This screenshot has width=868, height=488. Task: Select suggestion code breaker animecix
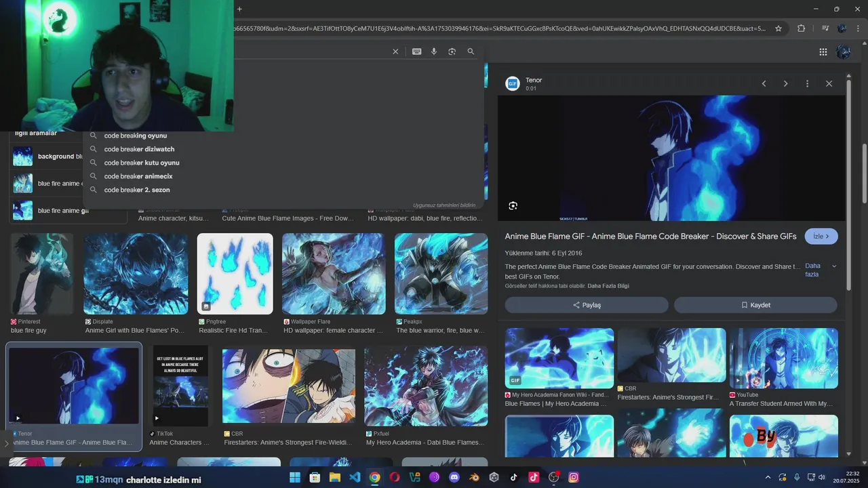click(x=138, y=176)
